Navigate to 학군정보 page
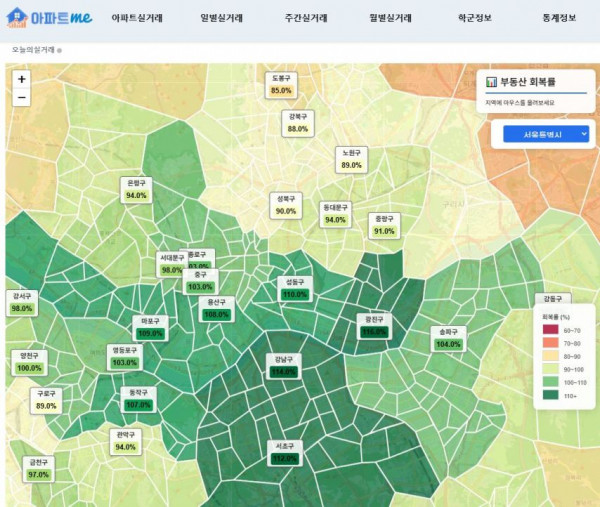Image resolution: width=600 pixels, height=507 pixels. coord(475,18)
